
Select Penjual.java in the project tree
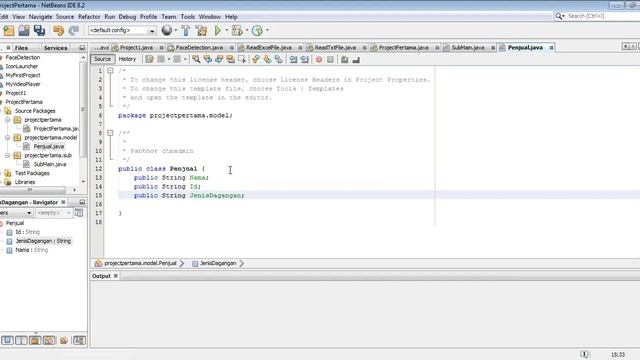pos(49,147)
